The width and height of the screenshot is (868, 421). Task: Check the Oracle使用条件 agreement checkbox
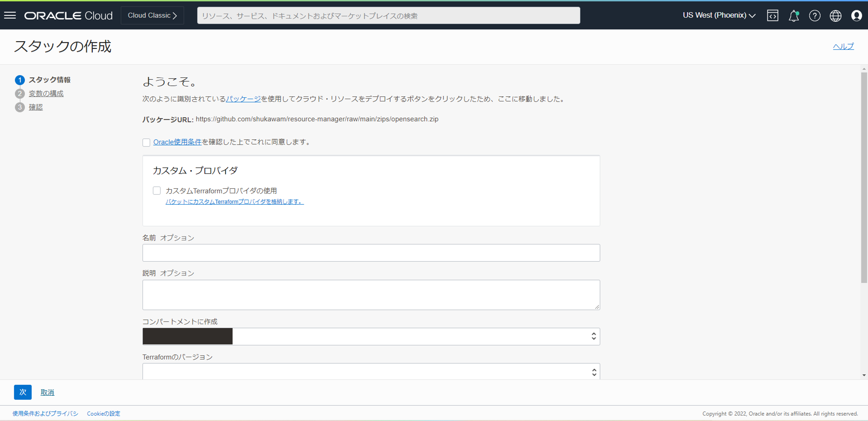point(146,142)
